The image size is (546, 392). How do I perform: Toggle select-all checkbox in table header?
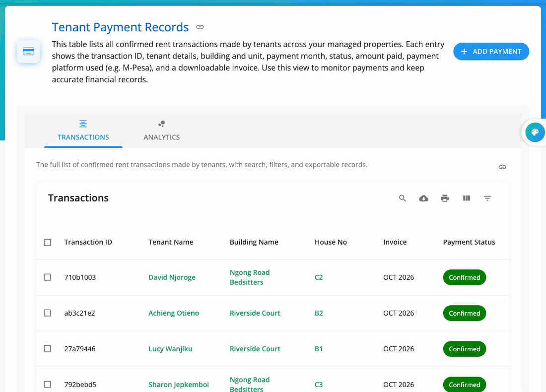tap(47, 242)
